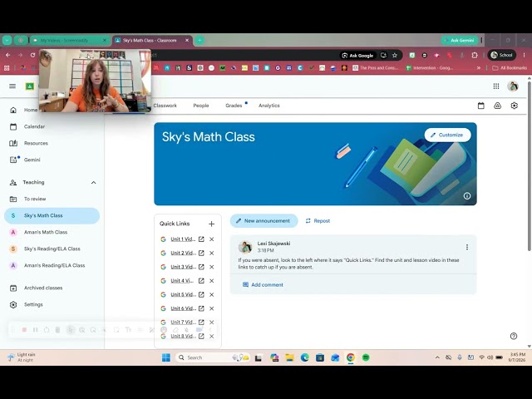Switch to the Analytics tab
Screen dimensions: 532x399
pyautogui.click(x=269, y=106)
